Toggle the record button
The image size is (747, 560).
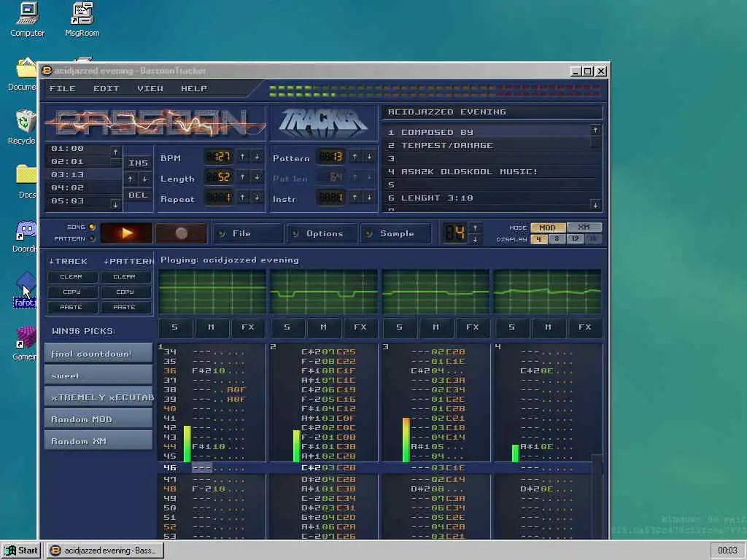pyautogui.click(x=181, y=233)
